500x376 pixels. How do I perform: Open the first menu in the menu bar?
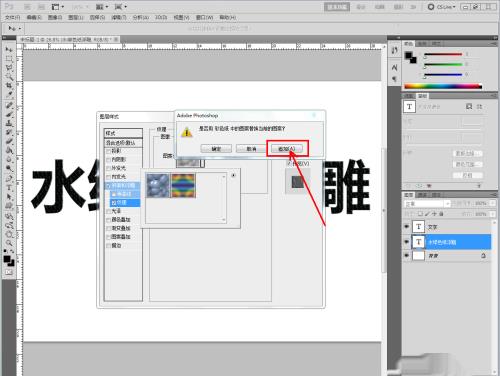click(x=12, y=17)
